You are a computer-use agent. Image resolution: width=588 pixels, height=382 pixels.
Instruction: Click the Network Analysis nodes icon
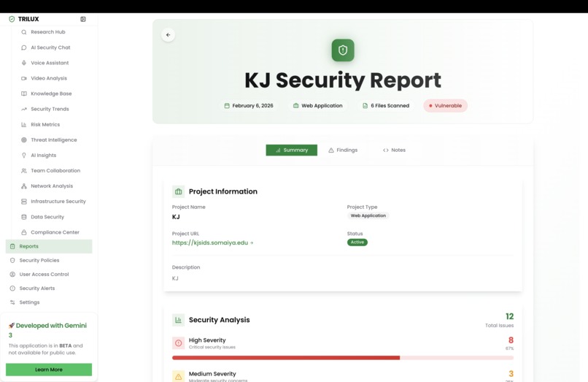[x=24, y=186]
